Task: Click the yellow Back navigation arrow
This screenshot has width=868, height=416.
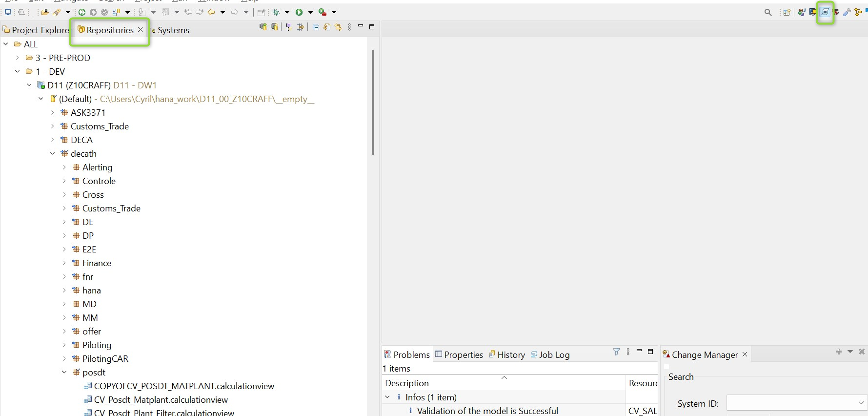Action: tap(211, 12)
